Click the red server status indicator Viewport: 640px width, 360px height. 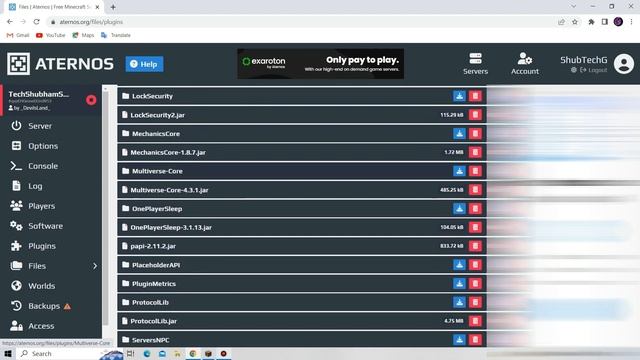point(91,100)
